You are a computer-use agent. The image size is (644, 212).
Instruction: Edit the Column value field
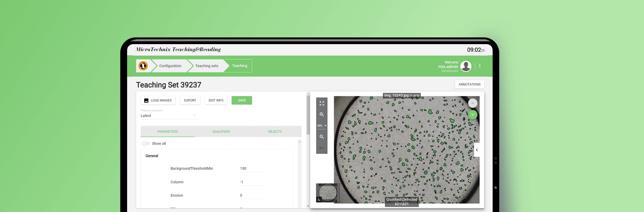point(251,182)
